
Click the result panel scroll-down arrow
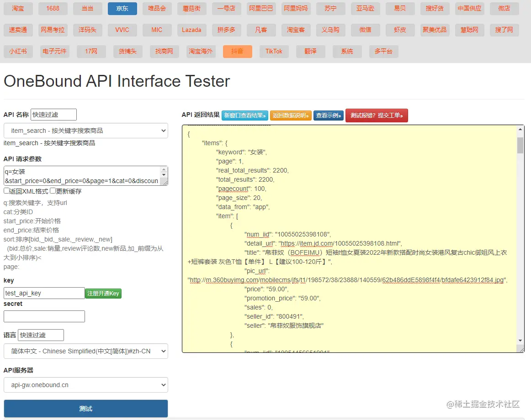click(520, 341)
